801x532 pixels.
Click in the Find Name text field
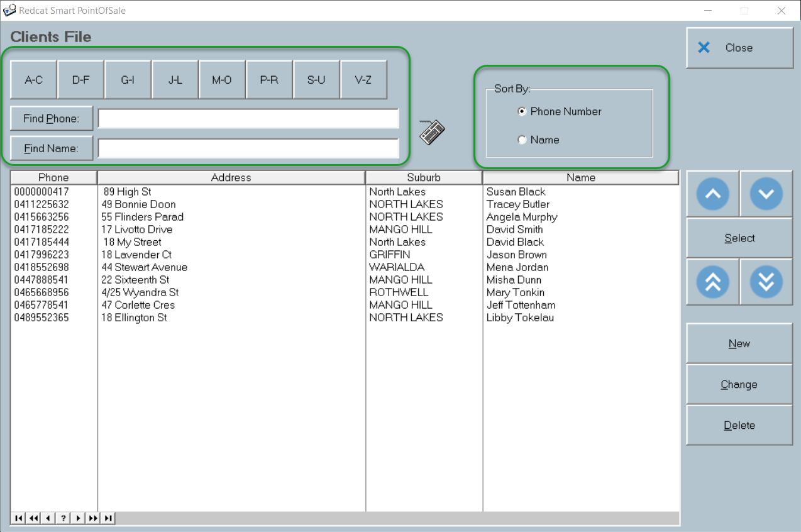[248, 148]
